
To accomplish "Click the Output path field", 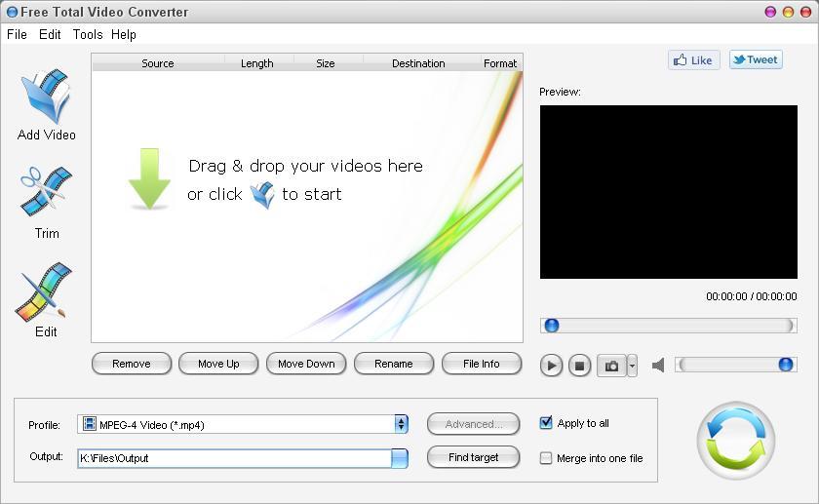I will [x=235, y=458].
